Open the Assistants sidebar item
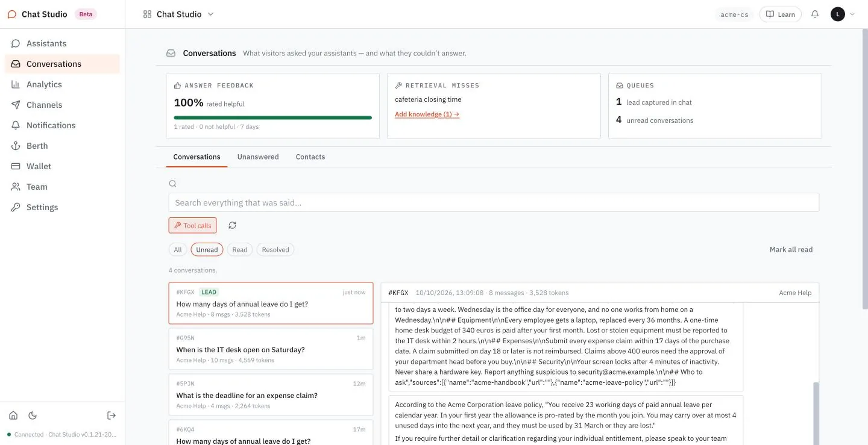 click(62, 43)
